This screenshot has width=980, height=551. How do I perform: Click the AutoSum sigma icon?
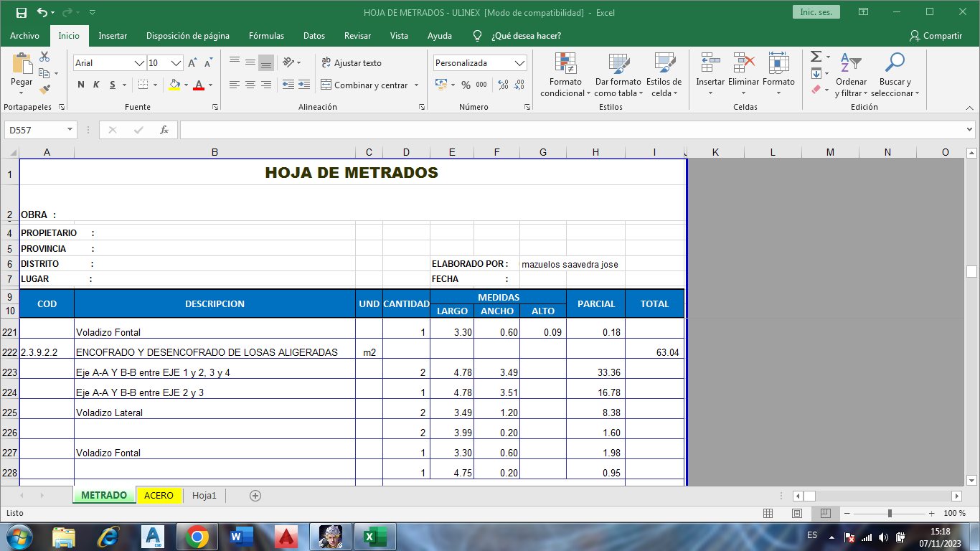(816, 57)
